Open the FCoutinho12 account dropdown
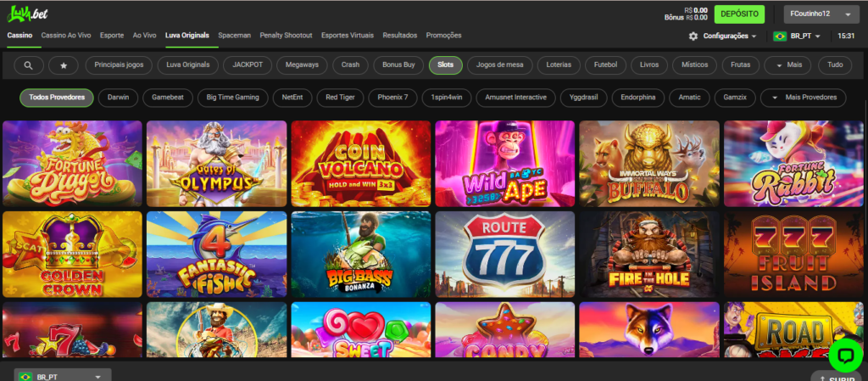The image size is (868, 381). pos(817,14)
